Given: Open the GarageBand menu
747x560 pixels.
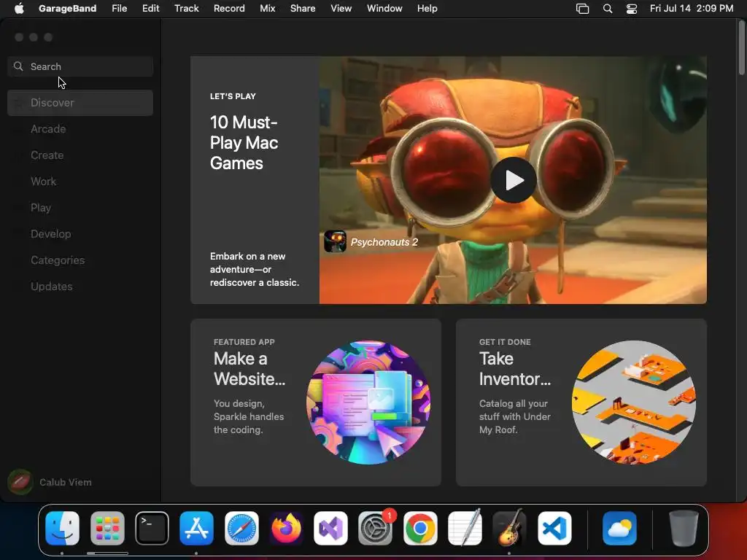Looking at the screenshot, I should click(67, 8).
